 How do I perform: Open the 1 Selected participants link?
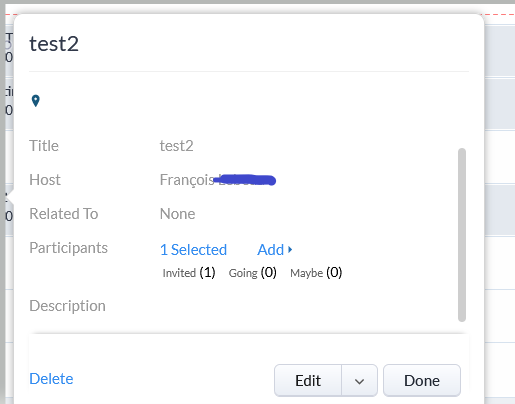(x=193, y=250)
